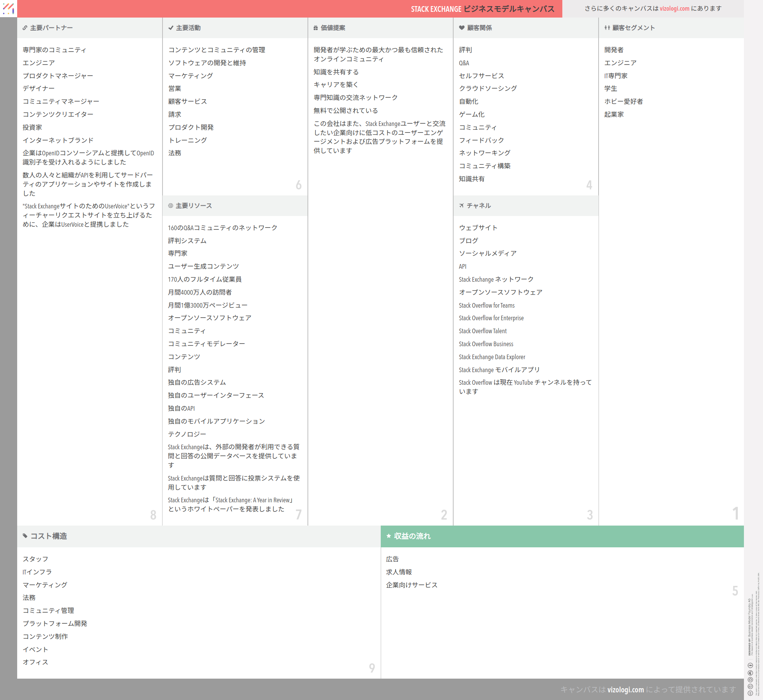
Task: Click the Vizologi logo icon top-left
Action: 8,8
